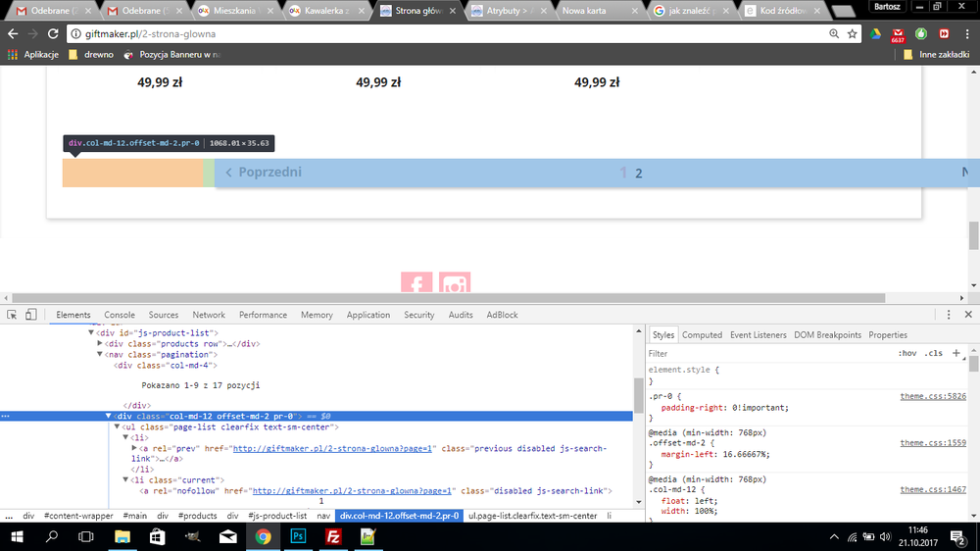980x551 pixels.
Task: Open zoom magnifier icon in address bar
Action: point(834,33)
